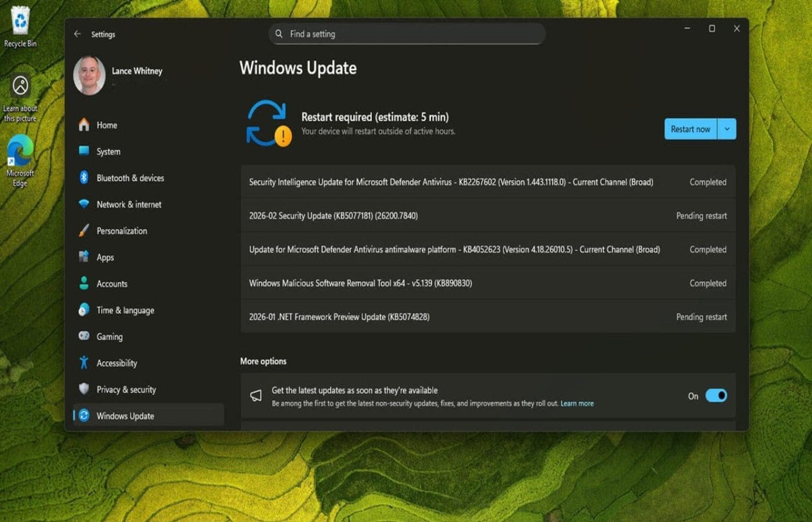Click Pending restart status for KB5077181
The width and height of the screenshot is (812, 522).
point(701,216)
